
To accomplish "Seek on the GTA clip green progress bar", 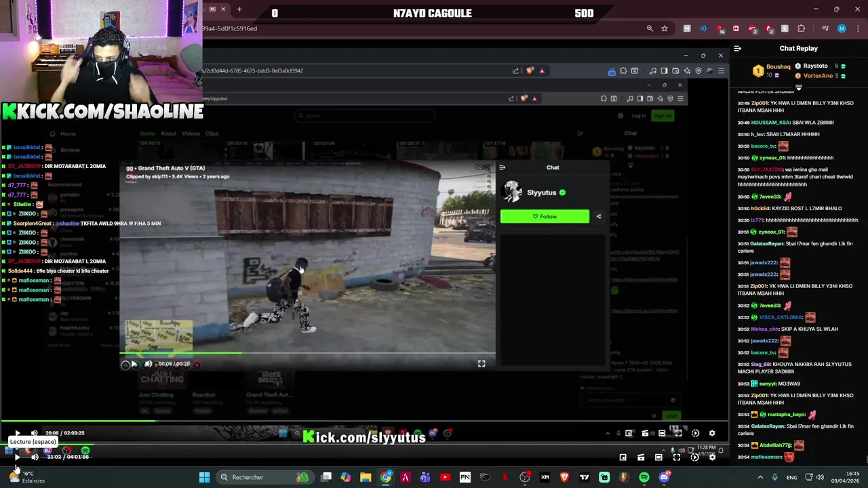I will (307, 352).
